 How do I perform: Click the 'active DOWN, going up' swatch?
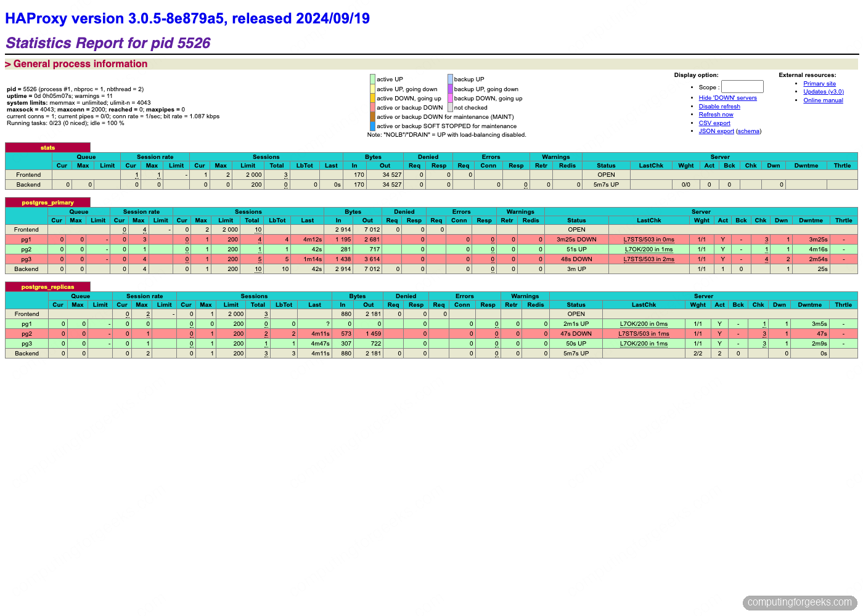pyautogui.click(x=372, y=98)
